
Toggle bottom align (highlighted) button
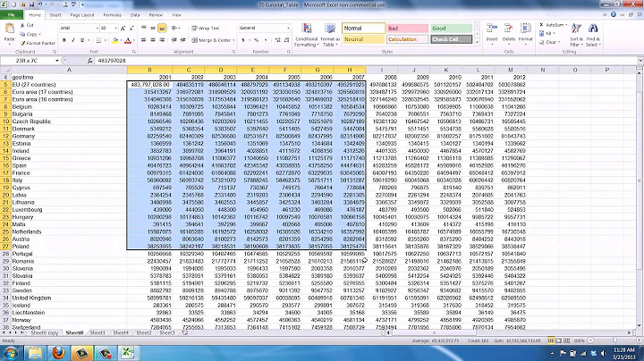point(162,29)
